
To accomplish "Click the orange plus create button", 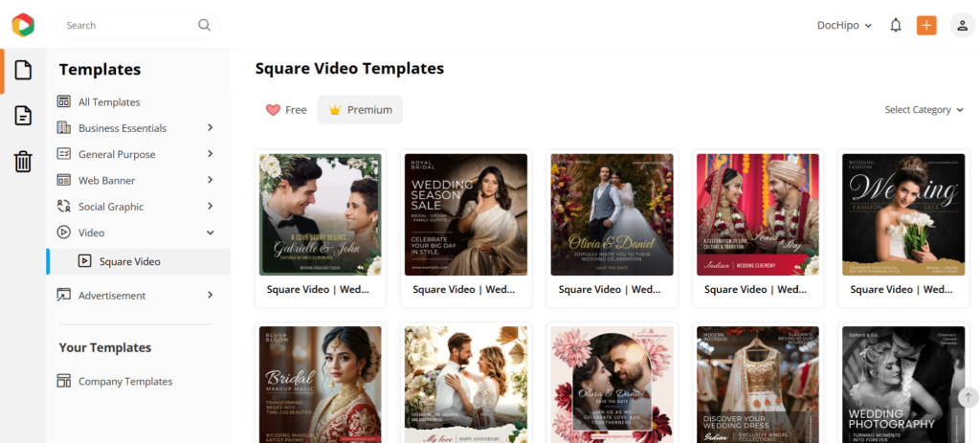I will click(x=926, y=25).
